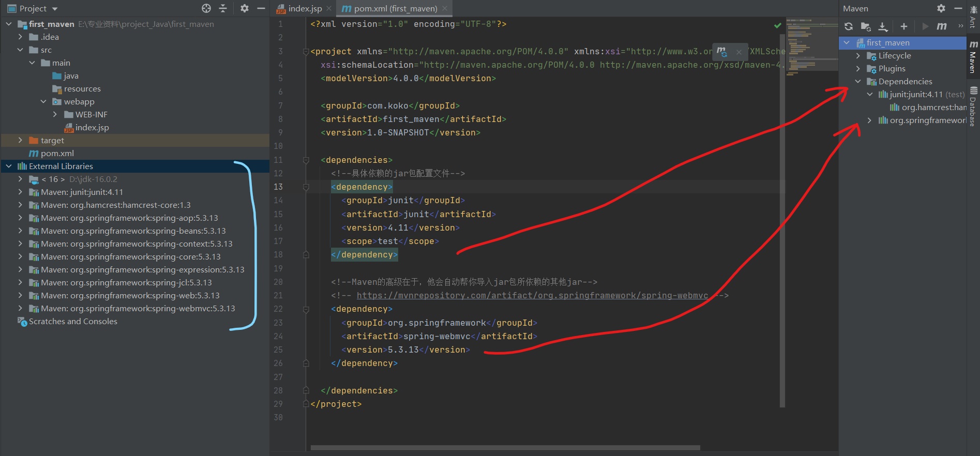980x456 pixels.
Task: Collapse External Libraries node
Action: [x=9, y=166]
